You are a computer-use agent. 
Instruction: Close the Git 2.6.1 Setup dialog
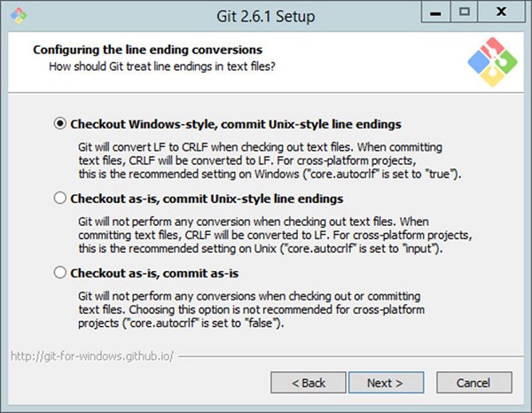pos(501,12)
